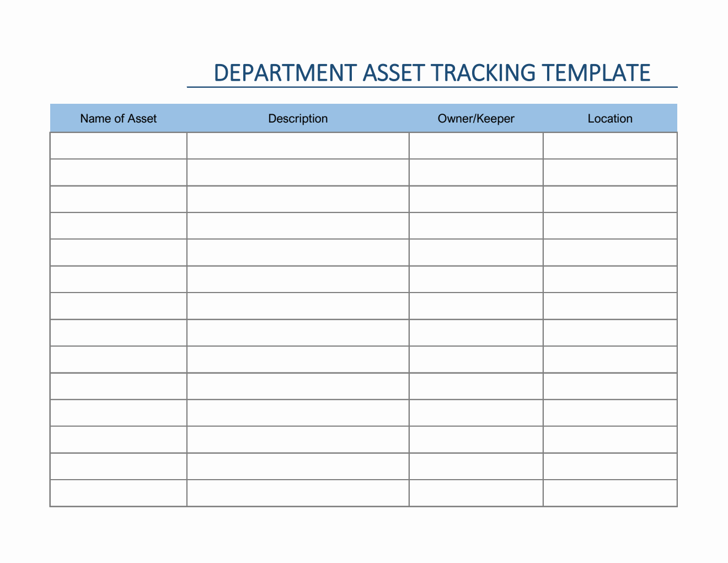Viewport: 728px width, 563px height.
Task: Select the Location column header
Action: pyautogui.click(x=610, y=118)
